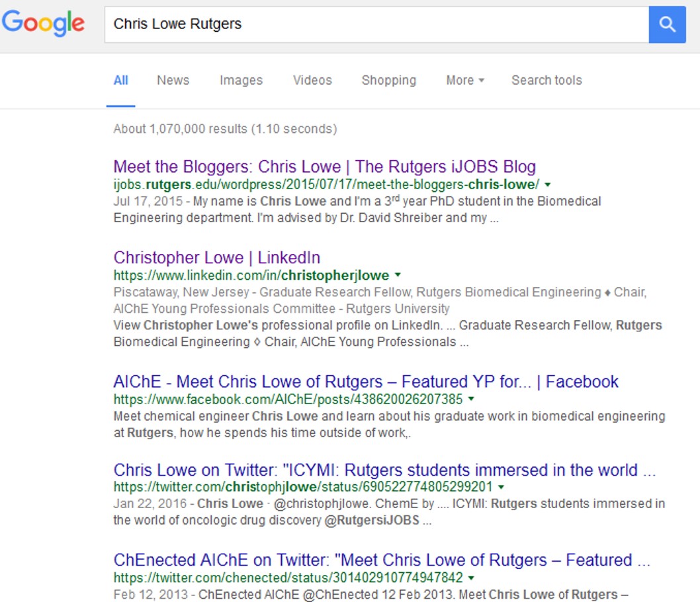700x602 pixels.
Task: Expand the arrow next to LinkedIn URL
Action: point(398,275)
